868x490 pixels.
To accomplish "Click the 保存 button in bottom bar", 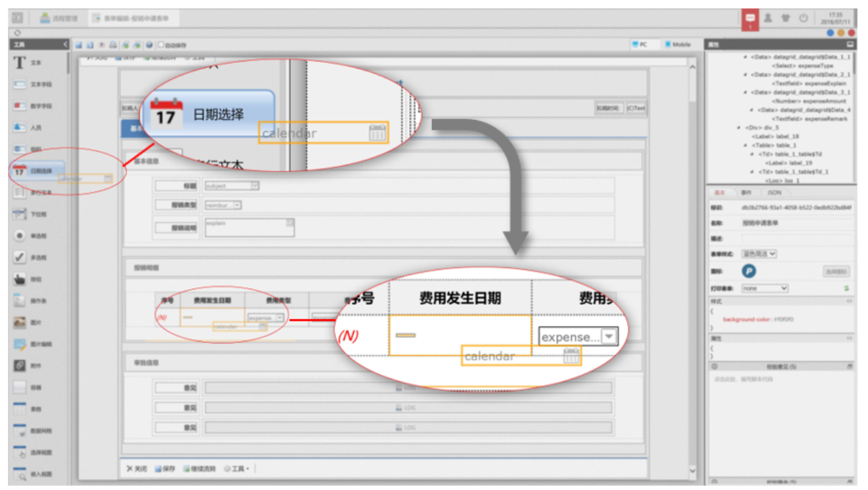I will coord(165,469).
